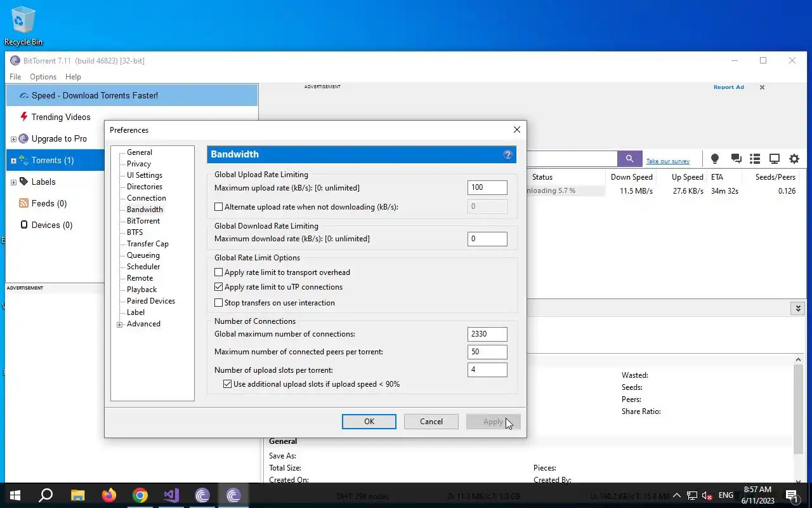The height and width of the screenshot is (508, 812).
Task: Close the Preferences dialog
Action: [516, 130]
